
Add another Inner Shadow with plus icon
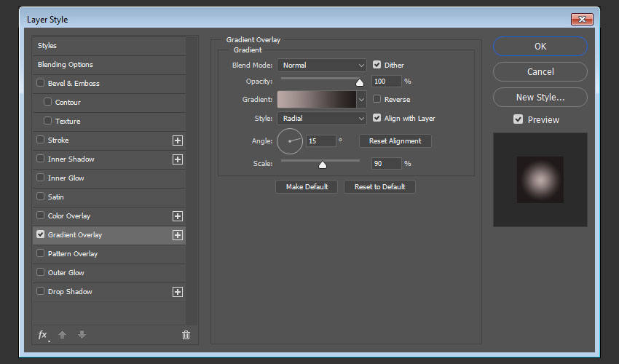pos(177,159)
